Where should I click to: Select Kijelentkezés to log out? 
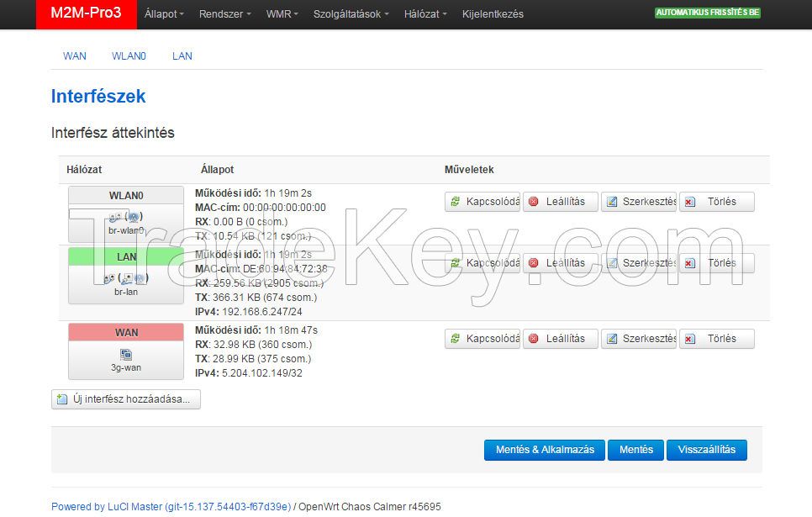tap(493, 14)
